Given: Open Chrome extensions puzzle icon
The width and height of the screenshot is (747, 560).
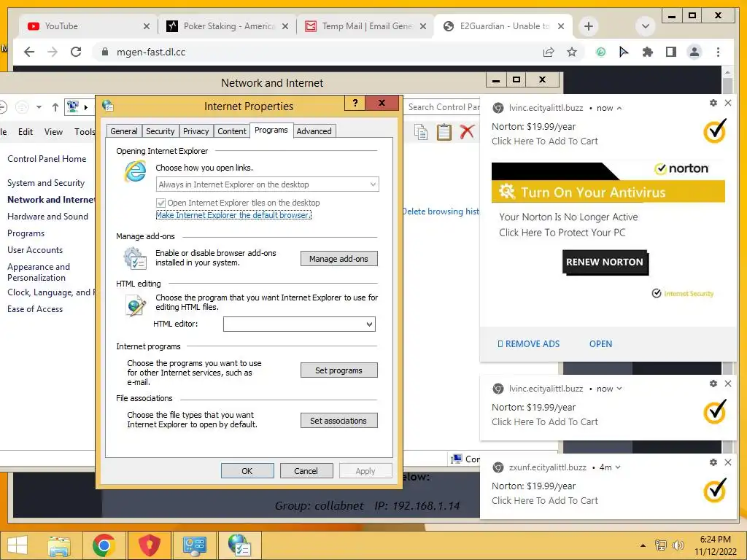Looking at the screenshot, I should (x=648, y=52).
